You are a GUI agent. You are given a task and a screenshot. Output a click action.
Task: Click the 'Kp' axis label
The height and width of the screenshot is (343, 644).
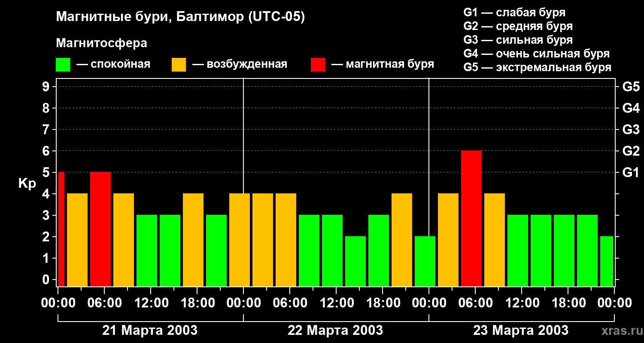point(27,183)
